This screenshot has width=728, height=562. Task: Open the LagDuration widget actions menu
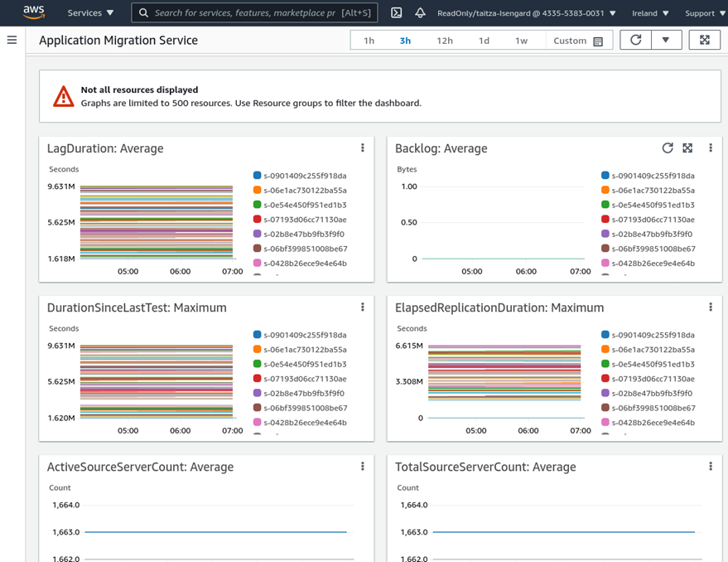click(363, 148)
